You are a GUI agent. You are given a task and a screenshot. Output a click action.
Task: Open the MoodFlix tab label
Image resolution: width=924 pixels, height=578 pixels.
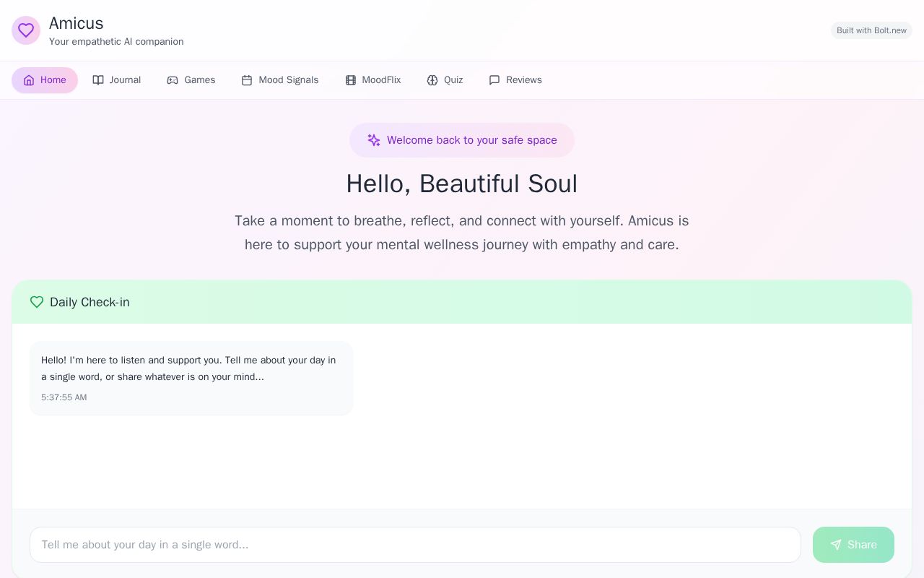[381, 80]
